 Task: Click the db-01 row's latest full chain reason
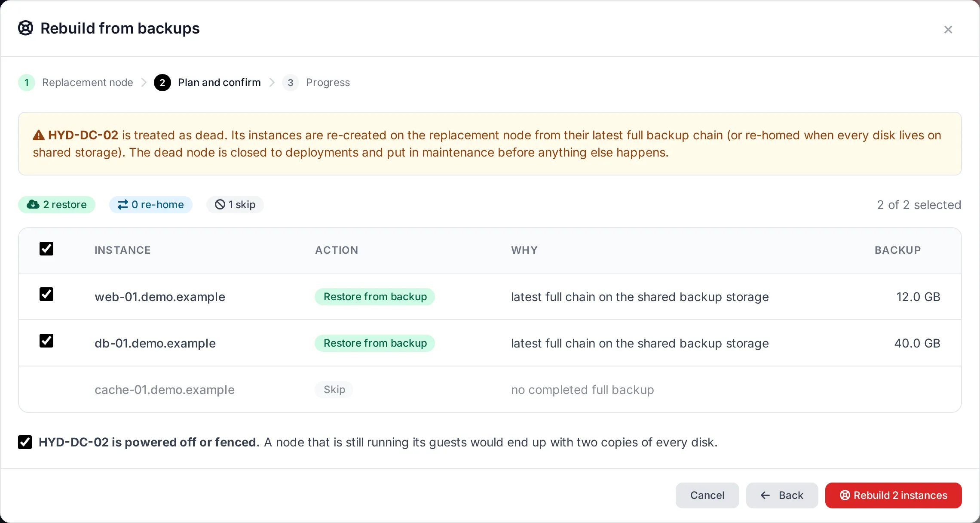pos(640,343)
